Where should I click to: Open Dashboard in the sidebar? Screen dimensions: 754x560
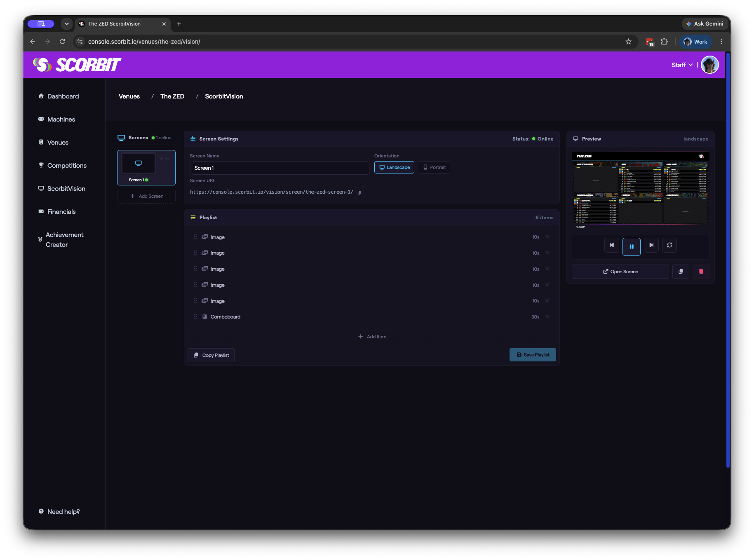click(x=59, y=96)
